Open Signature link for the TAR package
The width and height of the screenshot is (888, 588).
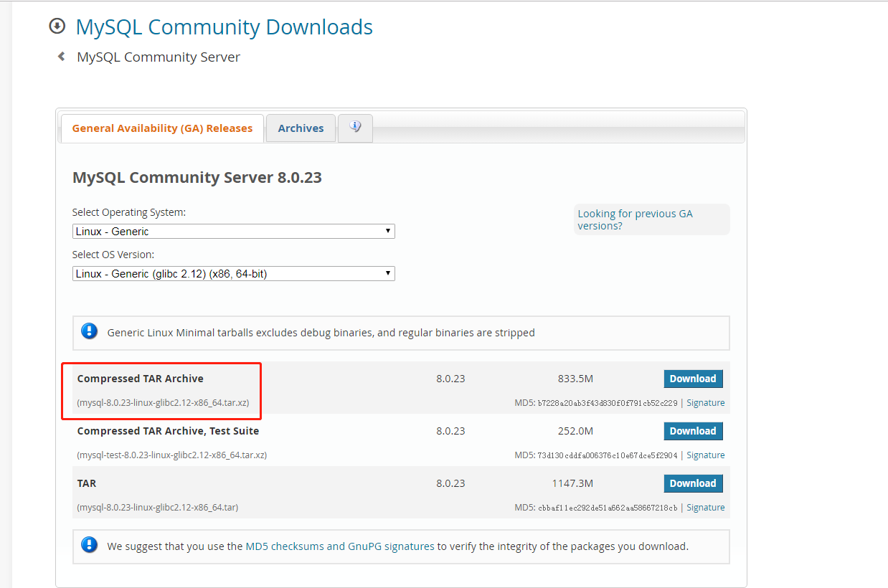pos(706,508)
